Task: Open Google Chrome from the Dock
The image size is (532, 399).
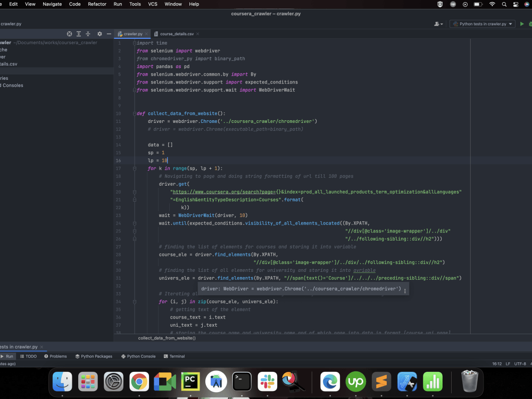Action: tap(139, 381)
